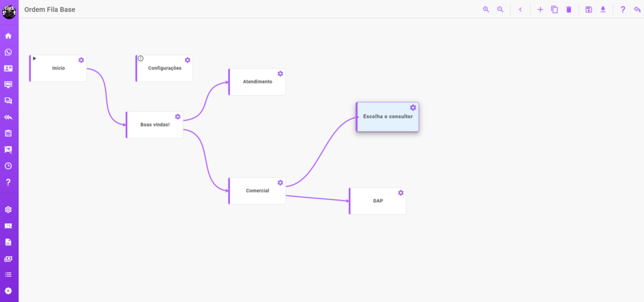This screenshot has width=644, height=302.
Task: Zoom out of the flow canvas
Action: [x=500, y=9]
